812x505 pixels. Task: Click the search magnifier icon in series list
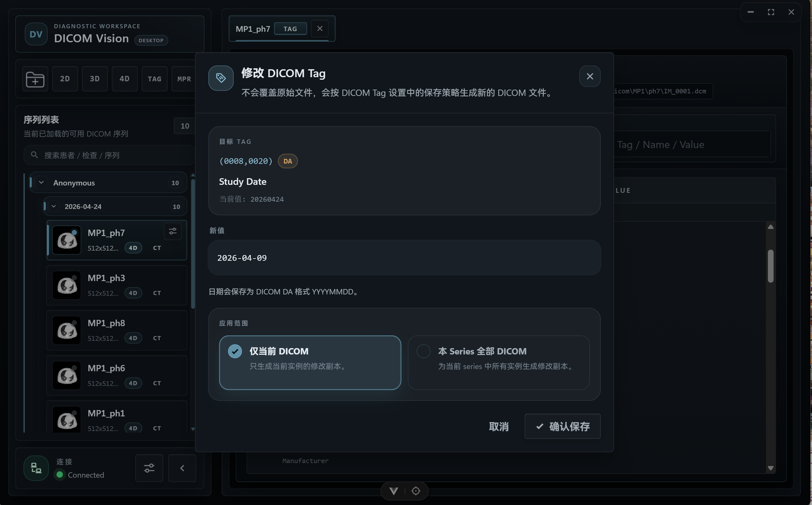(34, 155)
